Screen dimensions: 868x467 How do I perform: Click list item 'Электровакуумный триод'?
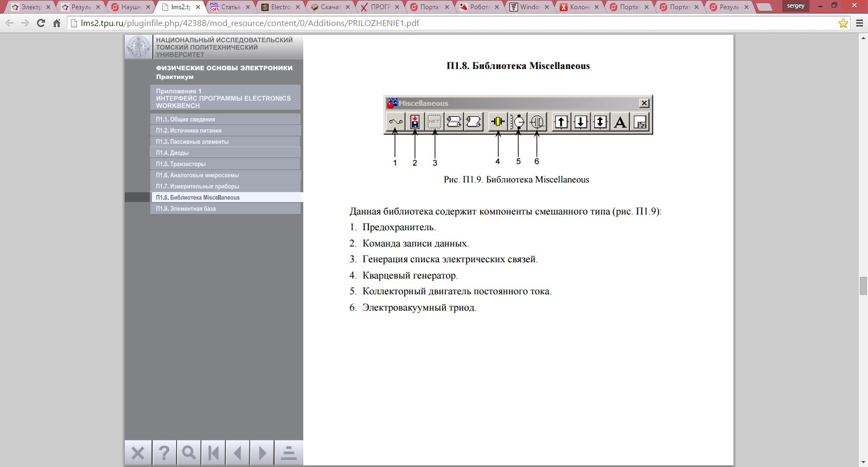click(419, 307)
